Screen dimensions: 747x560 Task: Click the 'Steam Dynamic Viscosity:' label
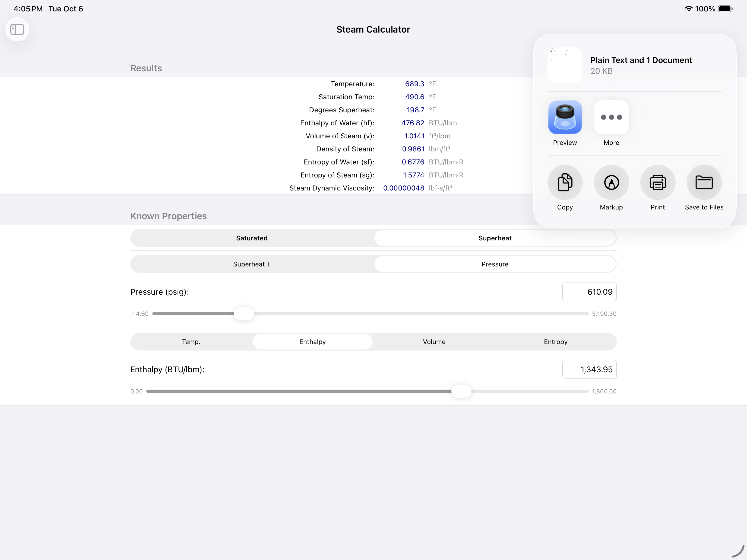tap(332, 188)
